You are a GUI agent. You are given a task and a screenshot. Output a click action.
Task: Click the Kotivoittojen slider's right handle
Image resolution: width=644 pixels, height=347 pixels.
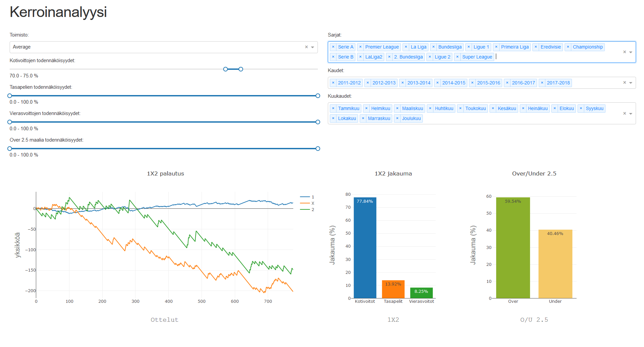(x=241, y=69)
